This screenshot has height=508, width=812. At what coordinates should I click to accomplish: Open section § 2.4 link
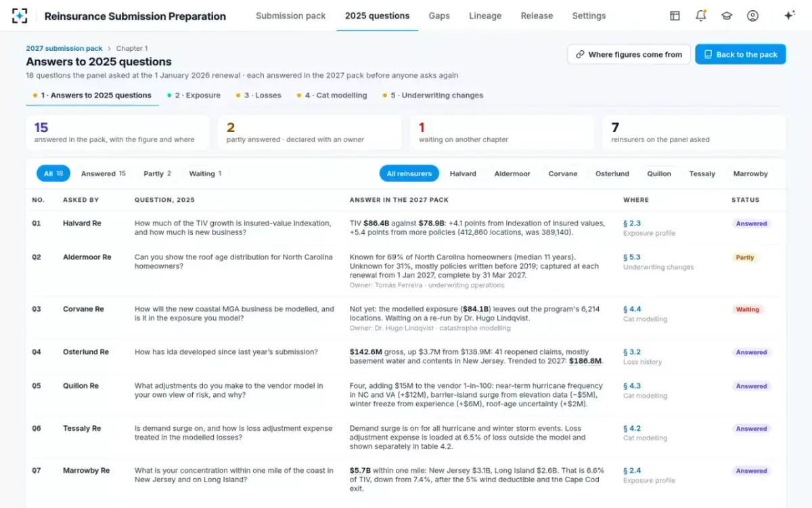(632, 470)
